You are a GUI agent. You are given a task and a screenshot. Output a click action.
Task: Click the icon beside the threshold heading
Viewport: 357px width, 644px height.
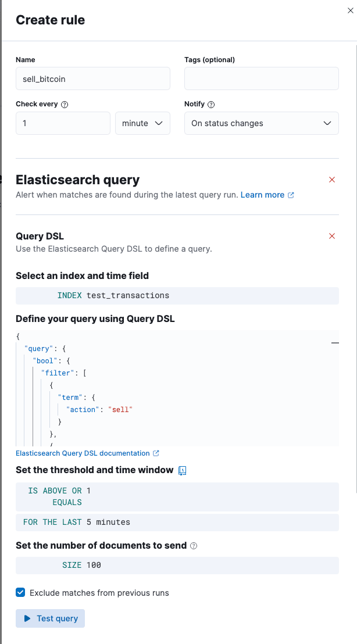coord(182,470)
